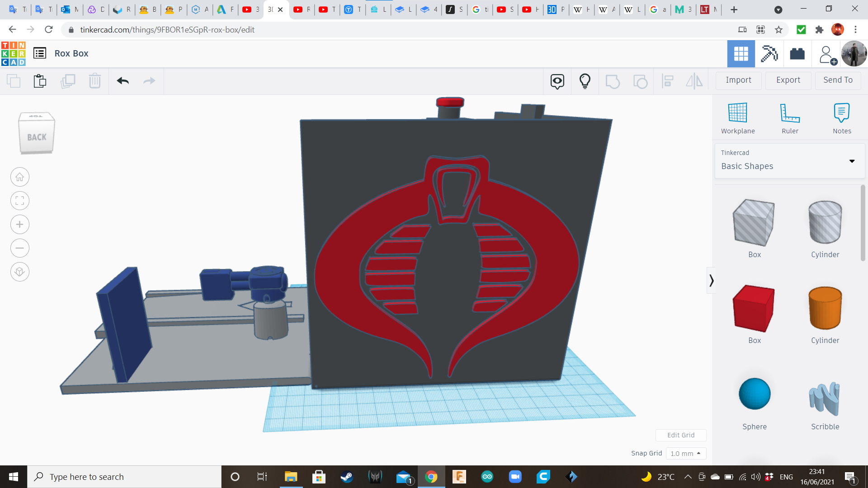The image size is (868, 488).
Task: Click Fit all in view icon
Action: tap(20, 201)
